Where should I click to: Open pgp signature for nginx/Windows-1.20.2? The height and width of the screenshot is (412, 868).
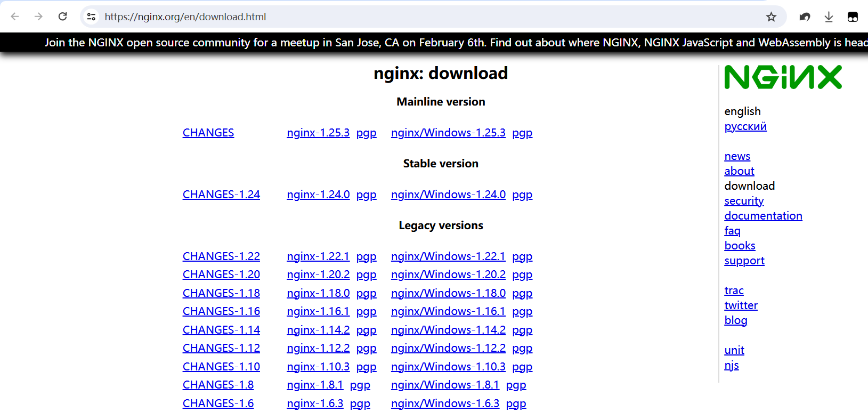point(522,275)
